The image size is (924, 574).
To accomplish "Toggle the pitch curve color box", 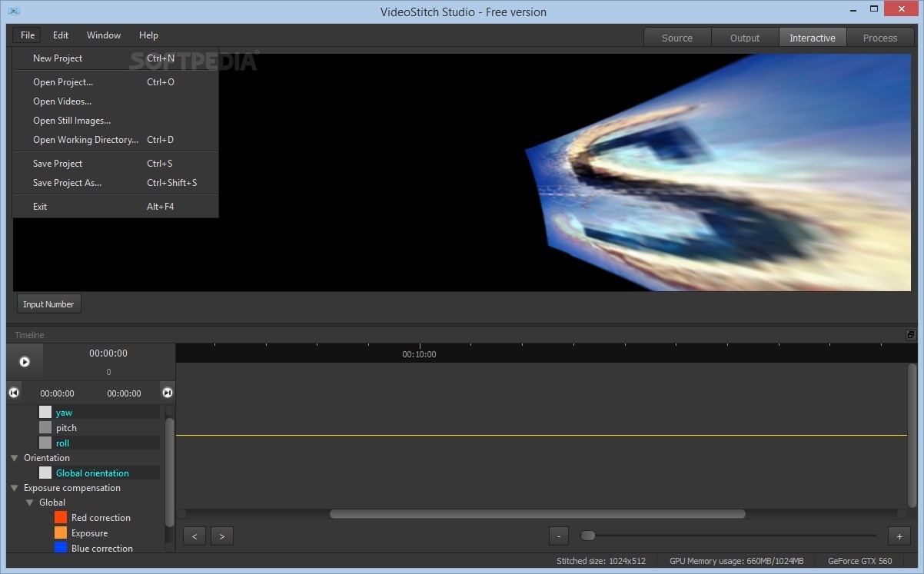I will (45, 428).
